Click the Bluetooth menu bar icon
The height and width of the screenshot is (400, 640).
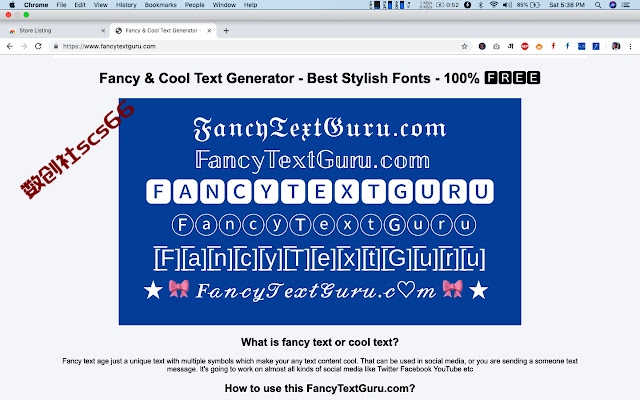pyautogui.click(x=480, y=5)
